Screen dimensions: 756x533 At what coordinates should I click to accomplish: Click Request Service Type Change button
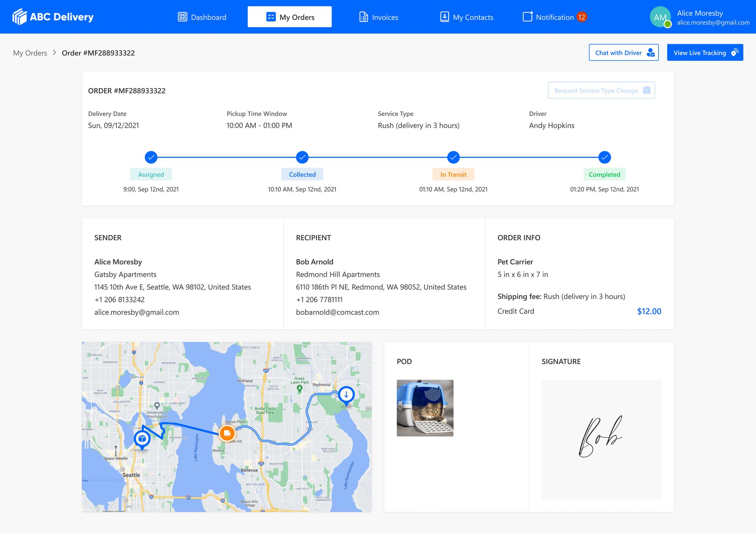[601, 91]
